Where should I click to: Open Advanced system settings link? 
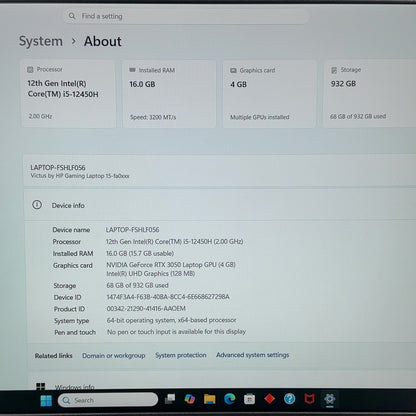(252, 355)
